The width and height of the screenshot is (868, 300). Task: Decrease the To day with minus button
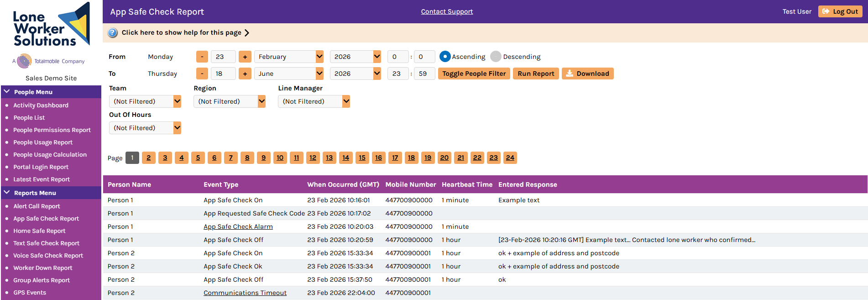point(202,74)
